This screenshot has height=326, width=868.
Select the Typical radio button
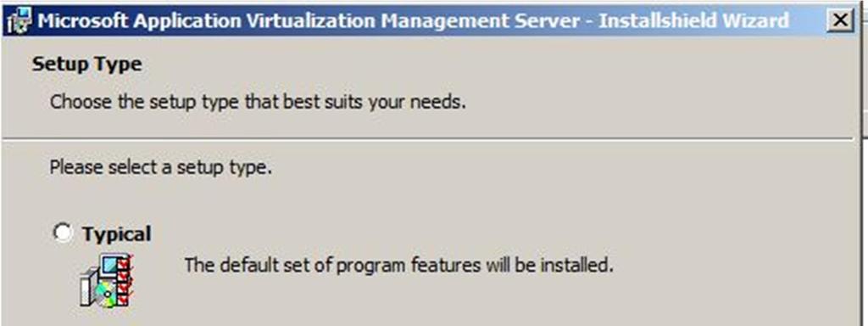tap(63, 233)
